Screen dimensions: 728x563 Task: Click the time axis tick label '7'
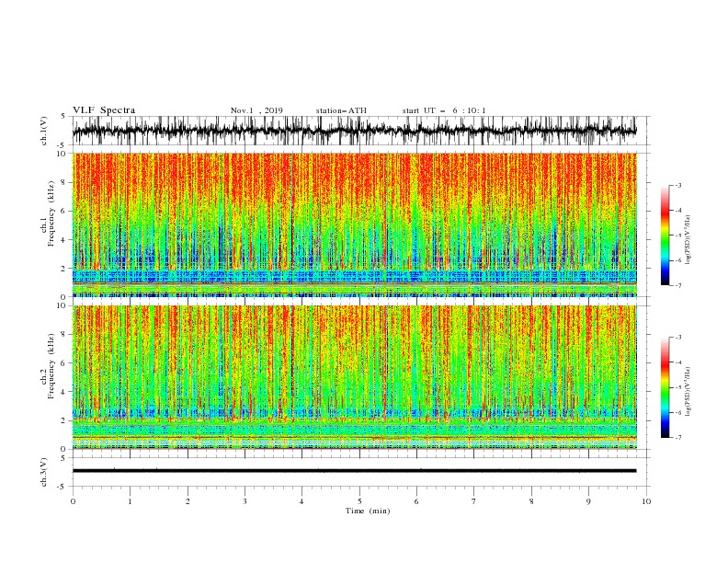click(x=474, y=501)
